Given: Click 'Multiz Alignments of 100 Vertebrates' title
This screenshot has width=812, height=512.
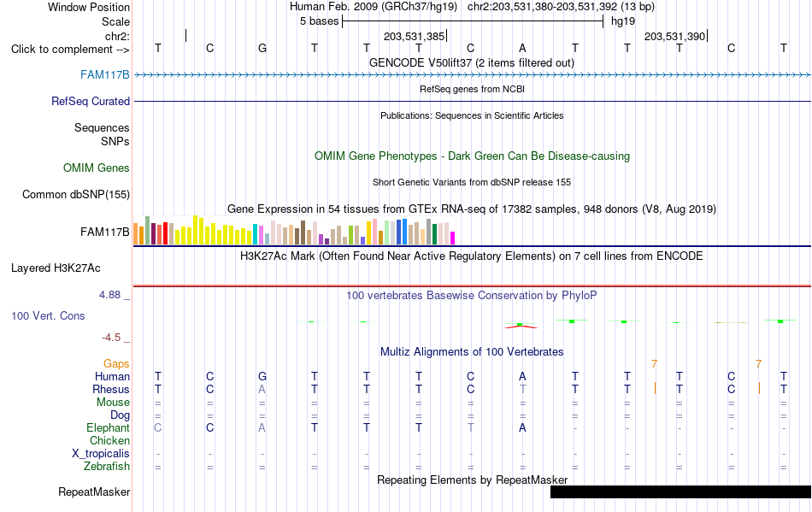Looking at the screenshot, I should click(472, 352).
